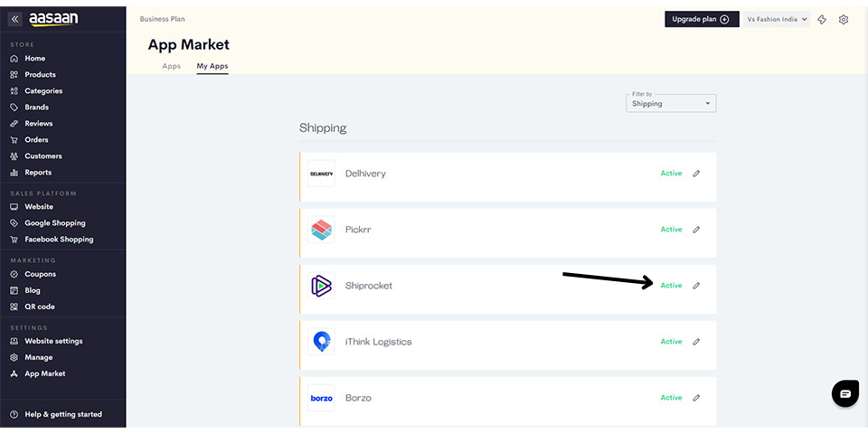The height and width of the screenshot is (434, 868).
Task: Click Shiprocket Active status
Action: click(x=671, y=286)
